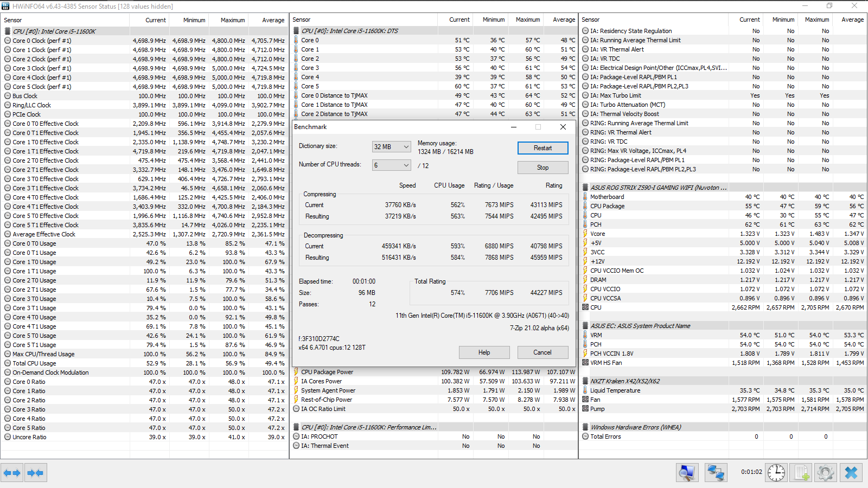The image size is (868, 488).
Task: Reset elapsed time with clock icon
Action: (776, 473)
